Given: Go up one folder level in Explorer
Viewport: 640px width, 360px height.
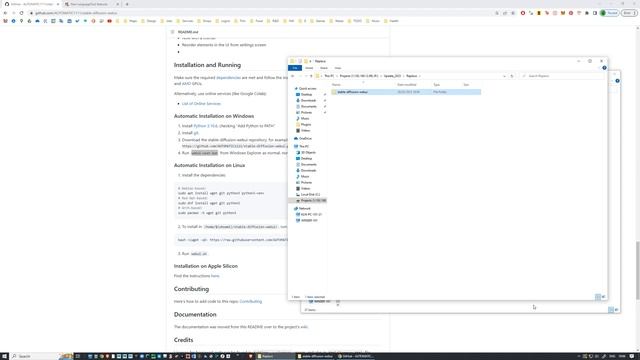Looking at the screenshot, I should [x=311, y=76].
